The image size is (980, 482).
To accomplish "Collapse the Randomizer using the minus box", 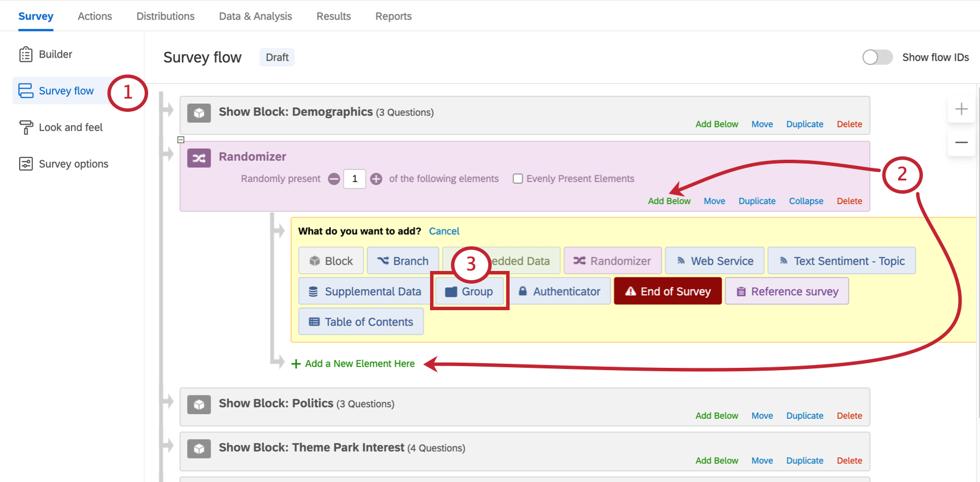I will click(181, 140).
